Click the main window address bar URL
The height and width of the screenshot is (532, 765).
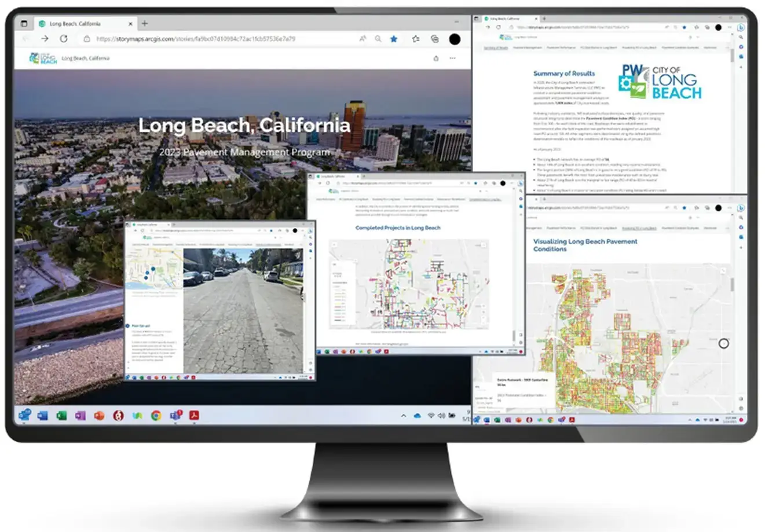(196, 39)
